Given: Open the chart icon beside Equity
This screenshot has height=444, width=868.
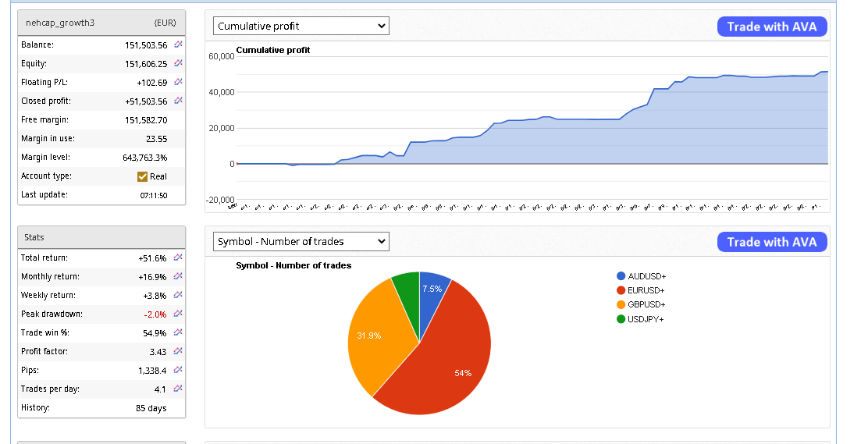Looking at the screenshot, I should point(178,63).
